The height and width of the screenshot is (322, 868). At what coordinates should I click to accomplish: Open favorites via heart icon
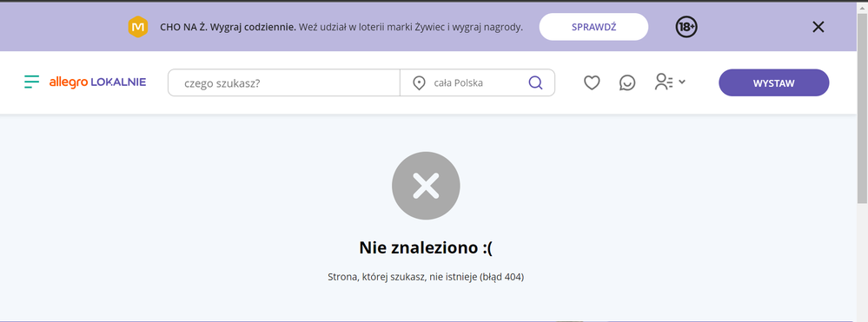(592, 83)
